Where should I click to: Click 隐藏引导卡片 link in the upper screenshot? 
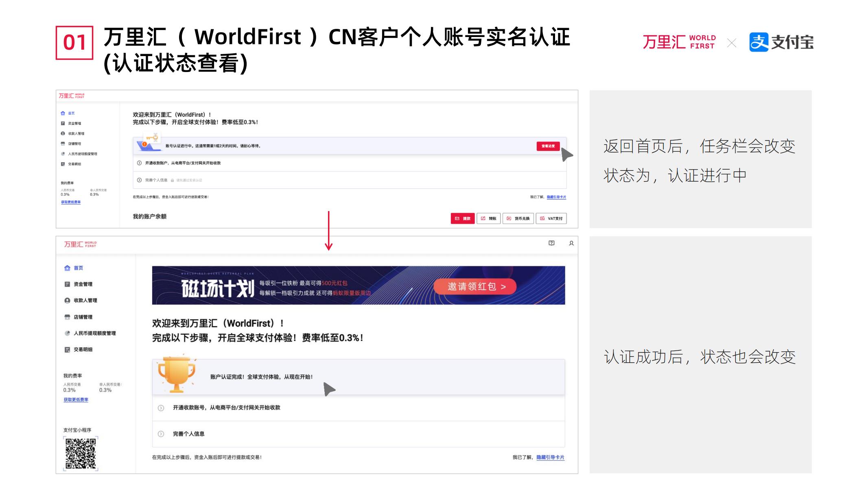(556, 197)
